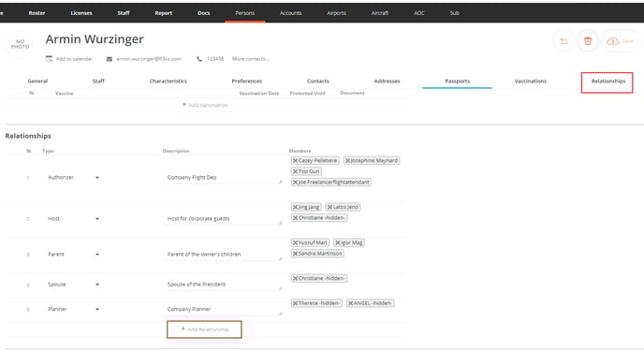Viewport: 644px width, 353px height.
Task: Open the Staff top menu
Action: pos(124,13)
